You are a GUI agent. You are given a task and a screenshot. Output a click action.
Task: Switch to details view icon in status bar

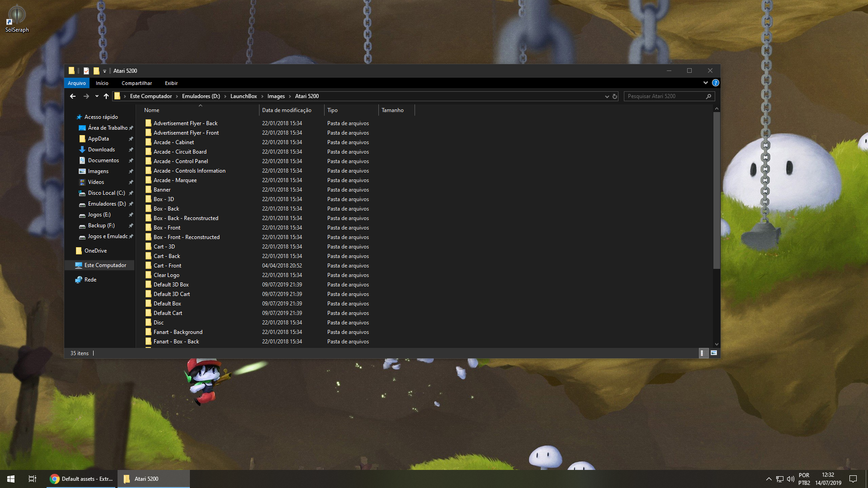coord(703,353)
